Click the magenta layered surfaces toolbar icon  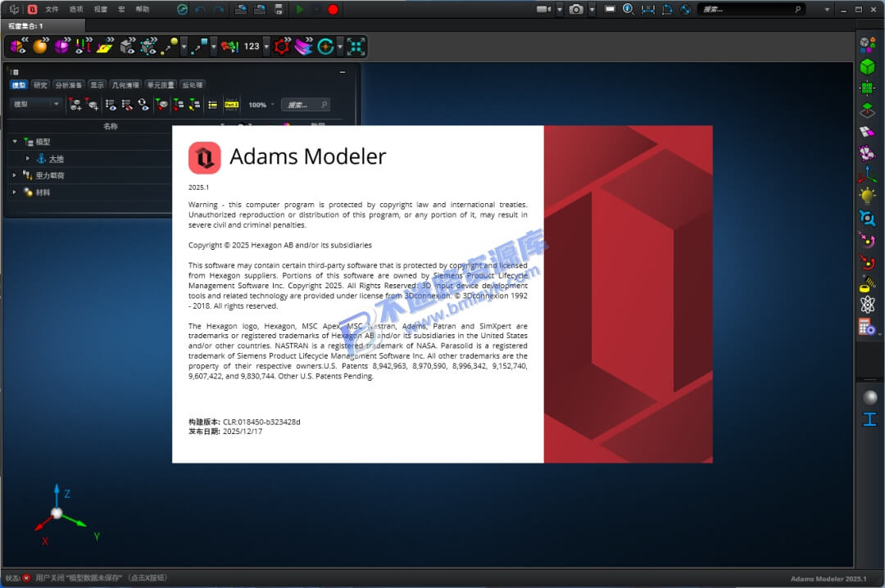pos(304,47)
